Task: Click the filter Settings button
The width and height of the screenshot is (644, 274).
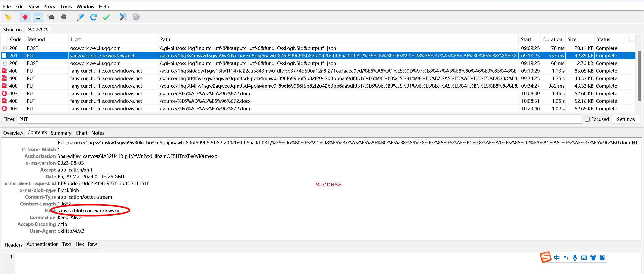Action: click(626, 119)
